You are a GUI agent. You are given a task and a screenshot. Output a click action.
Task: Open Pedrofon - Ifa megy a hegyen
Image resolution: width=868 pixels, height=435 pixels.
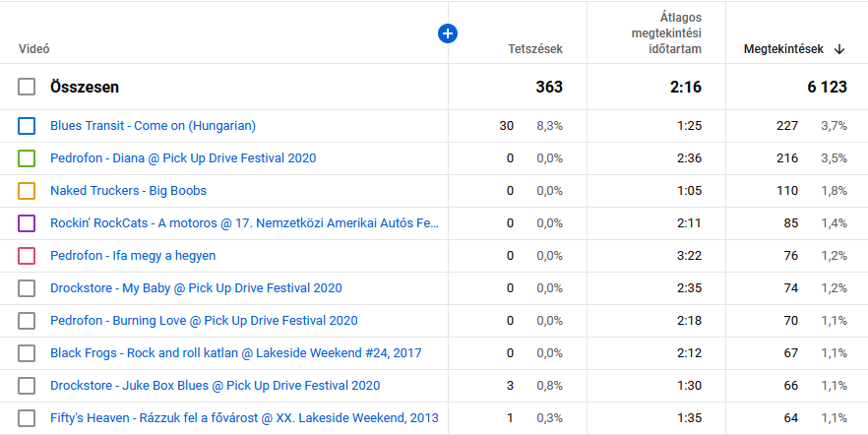133,256
